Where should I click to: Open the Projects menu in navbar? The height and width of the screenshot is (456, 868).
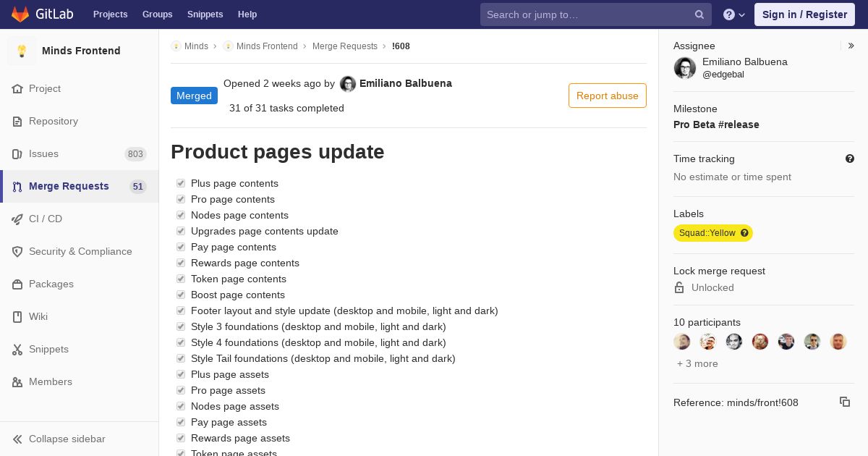[x=110, y=14]
